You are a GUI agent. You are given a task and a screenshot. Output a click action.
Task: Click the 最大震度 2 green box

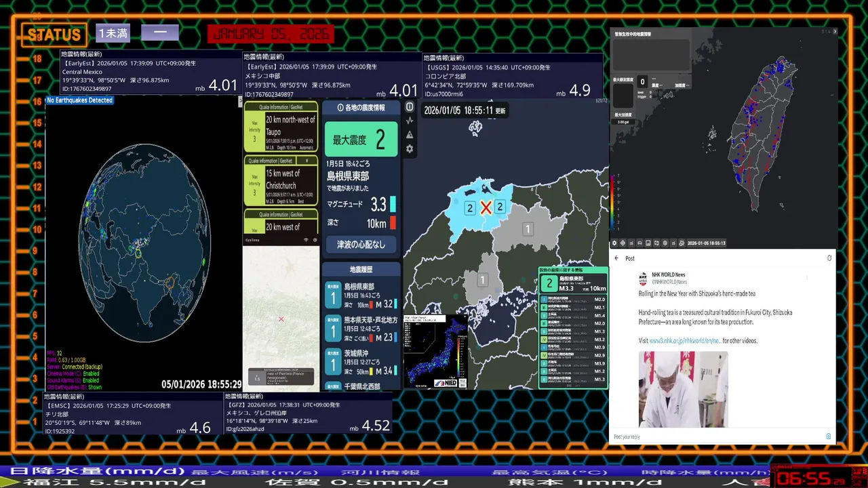coord(361,140)
